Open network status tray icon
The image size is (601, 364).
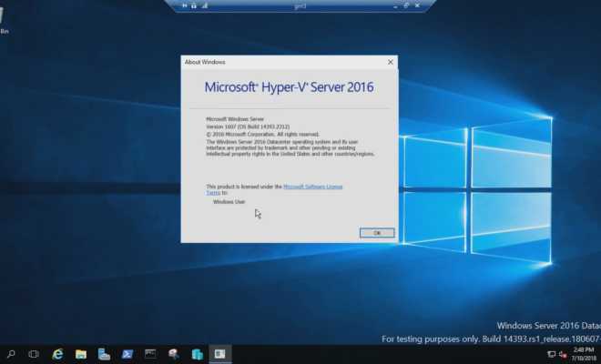(551, 354)
